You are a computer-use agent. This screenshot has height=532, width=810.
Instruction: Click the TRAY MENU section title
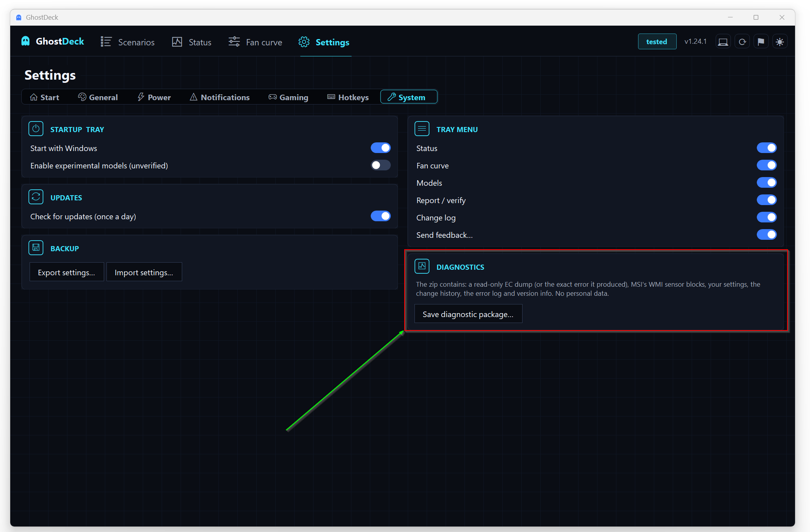(x=457, y=129)
